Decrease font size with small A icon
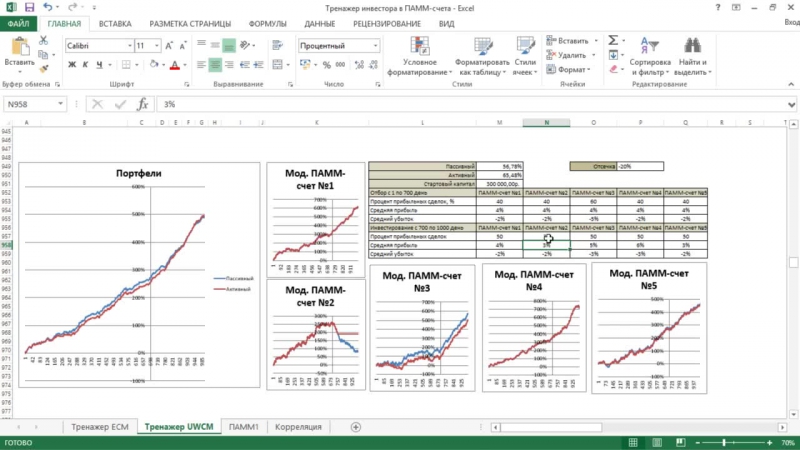 pos(183,46)
